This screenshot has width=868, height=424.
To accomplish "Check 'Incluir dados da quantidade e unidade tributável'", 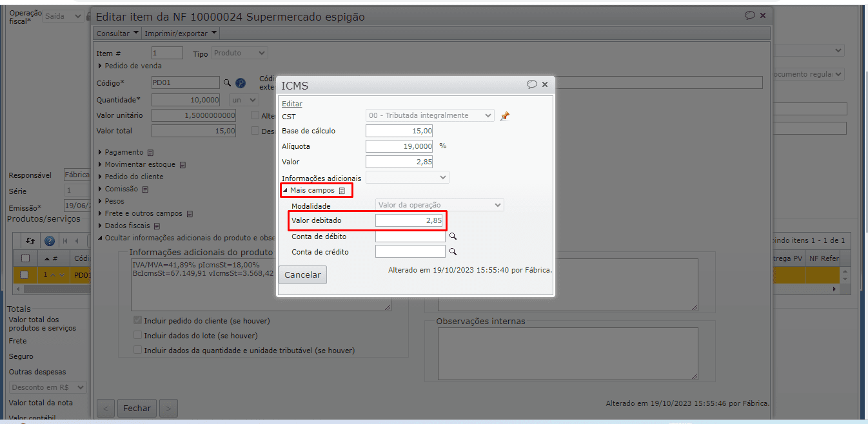I will point(137,351).
